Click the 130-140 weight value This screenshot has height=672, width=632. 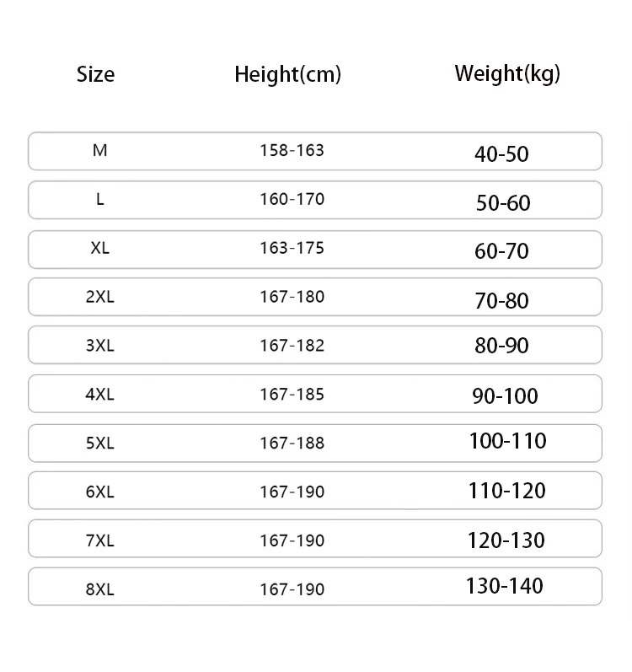click(505, 586)
